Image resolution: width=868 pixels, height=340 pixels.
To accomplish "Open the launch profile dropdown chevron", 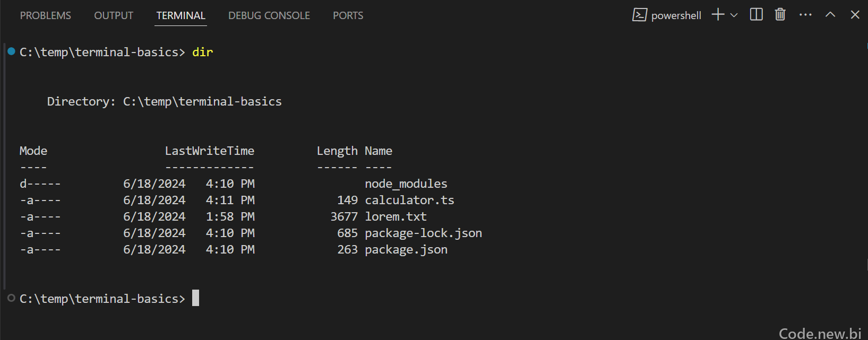I will tap(734, 15).
